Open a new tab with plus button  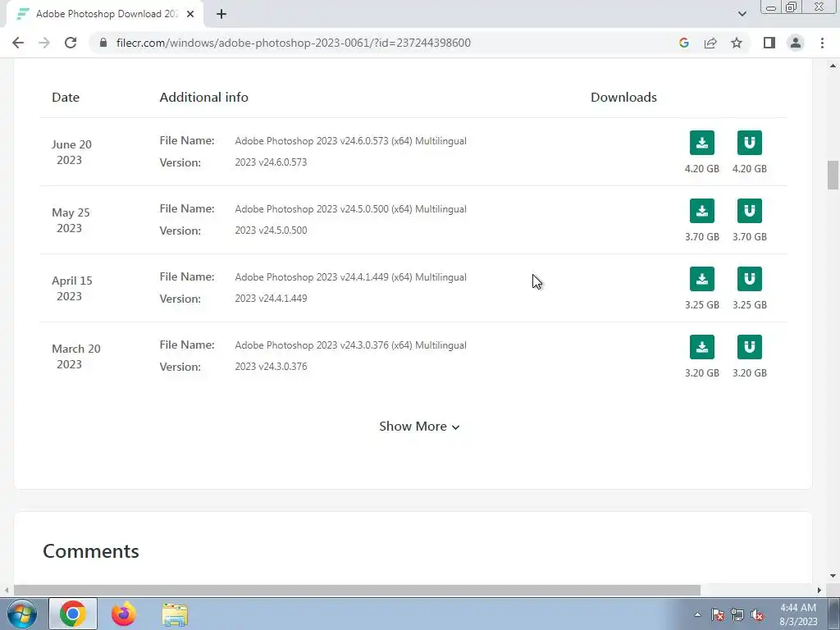coord(221,14)
